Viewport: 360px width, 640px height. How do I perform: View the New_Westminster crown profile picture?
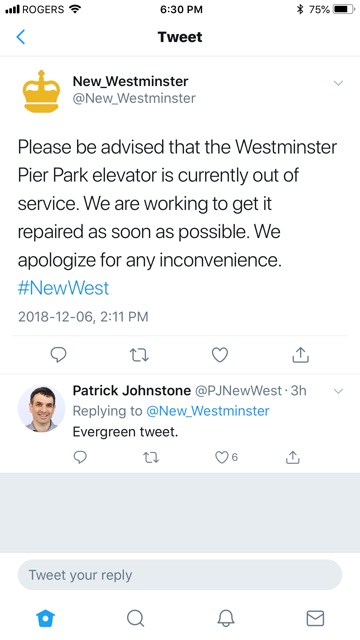(41, 91)
